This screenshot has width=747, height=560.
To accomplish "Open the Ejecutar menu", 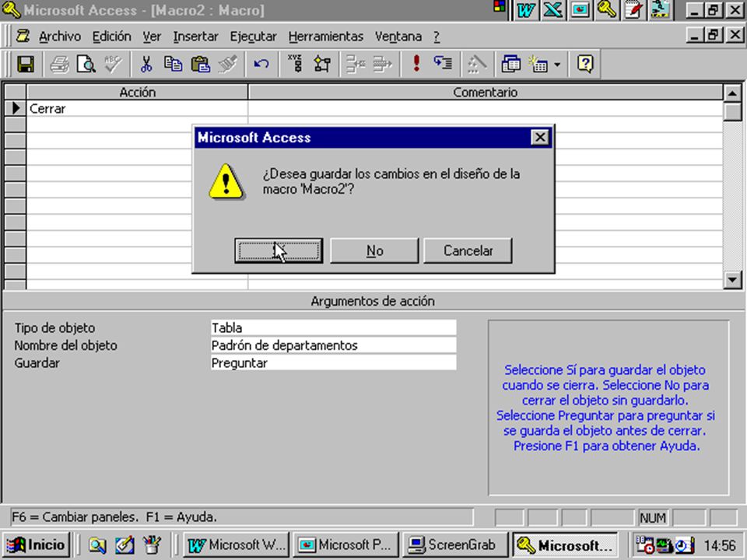I will (253, 37).
